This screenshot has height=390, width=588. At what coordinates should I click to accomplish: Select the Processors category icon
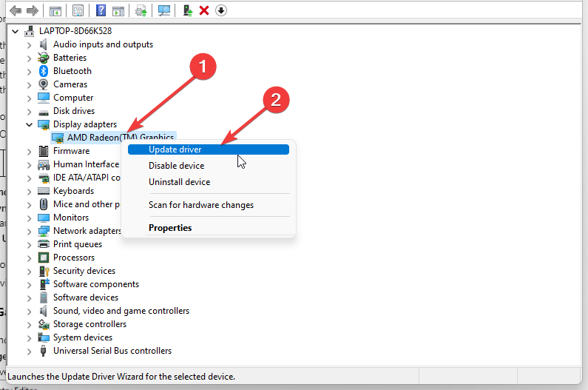click(44, 258)
